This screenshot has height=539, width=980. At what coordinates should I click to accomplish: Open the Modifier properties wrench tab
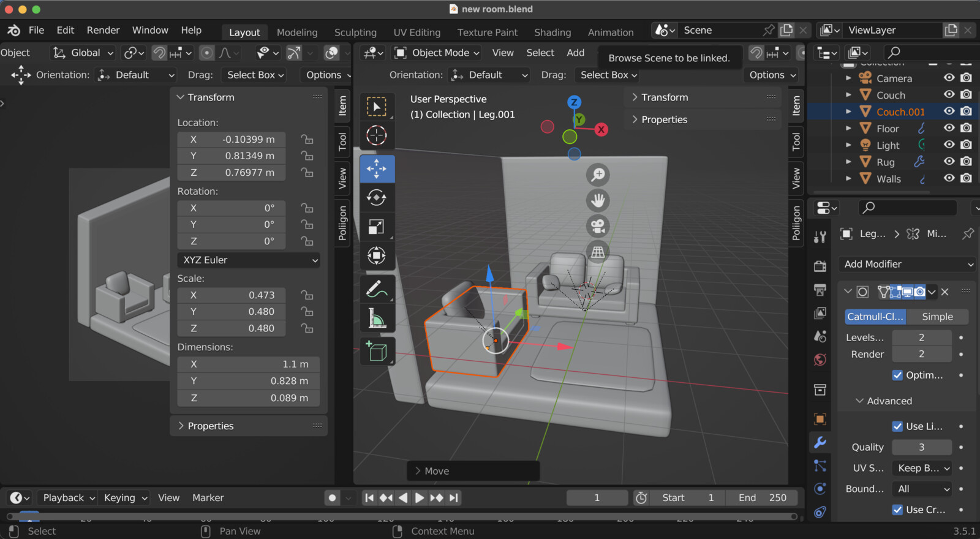[x=820, y=442]
